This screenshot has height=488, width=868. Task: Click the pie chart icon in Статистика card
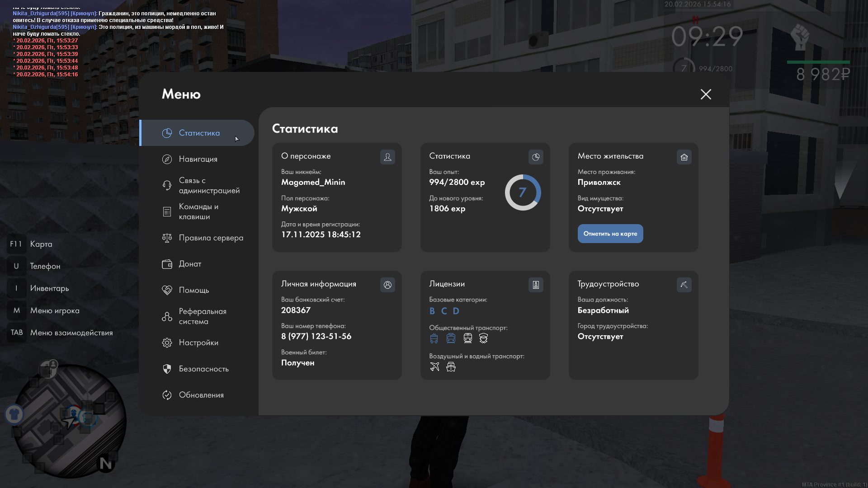tap(536, 157)
